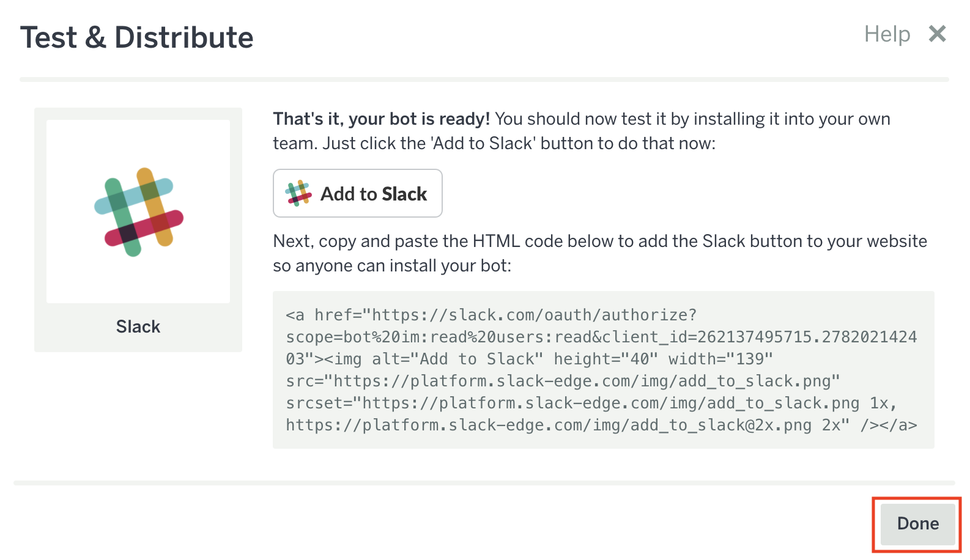Click the 'so anyone can install your bot' text

pyautogui.click(x=391, y=266)
